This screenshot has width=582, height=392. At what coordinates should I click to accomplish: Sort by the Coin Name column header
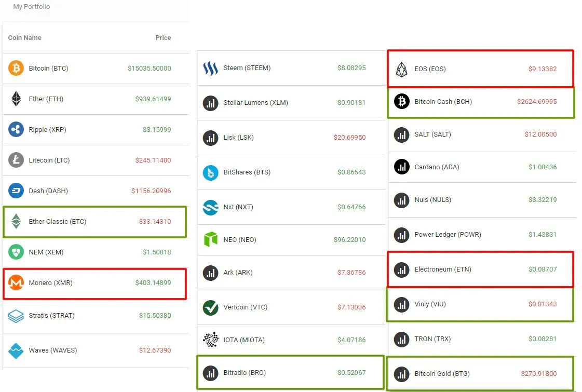coord(25,38)
